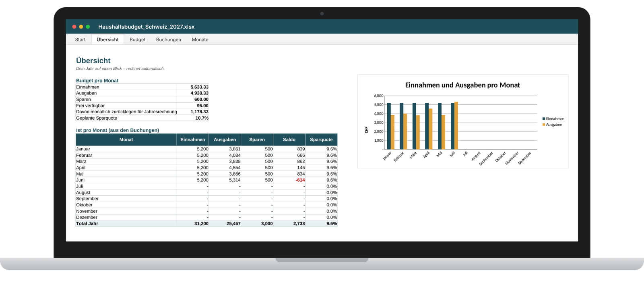Screen dimensions: 644x283
Task: Click the Ist pro Monat section heading
Action: pyautogui.click(x=118, y=130)
